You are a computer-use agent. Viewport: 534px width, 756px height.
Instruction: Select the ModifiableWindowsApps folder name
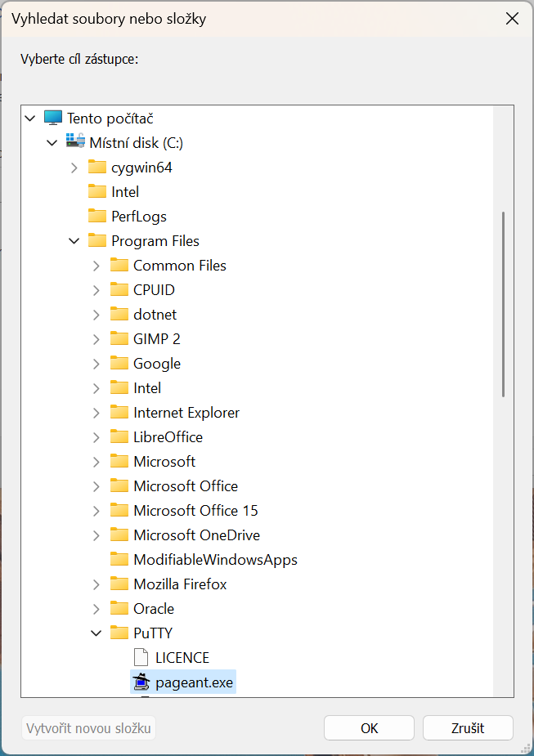(215, 560)
